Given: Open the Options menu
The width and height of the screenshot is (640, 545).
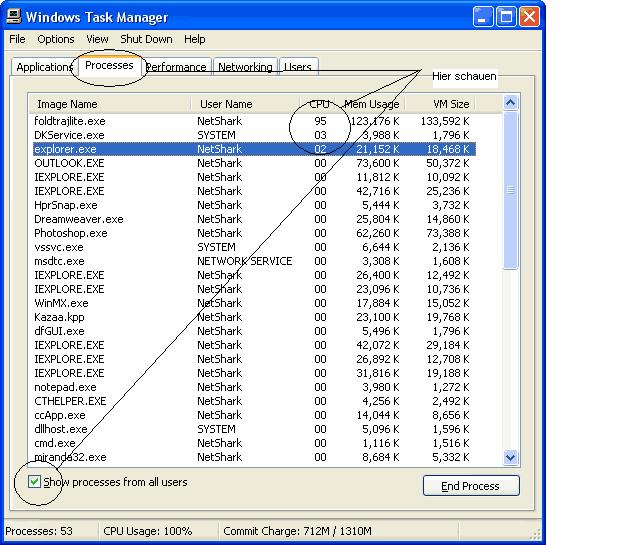Looking at the screenshot, I should tap(56, 39).
